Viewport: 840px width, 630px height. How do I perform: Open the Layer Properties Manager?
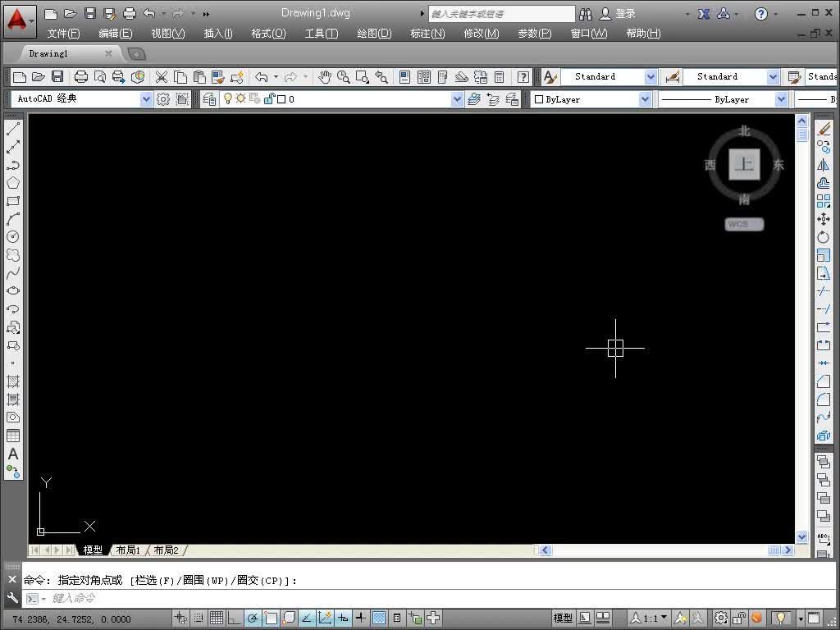point(209,99)
